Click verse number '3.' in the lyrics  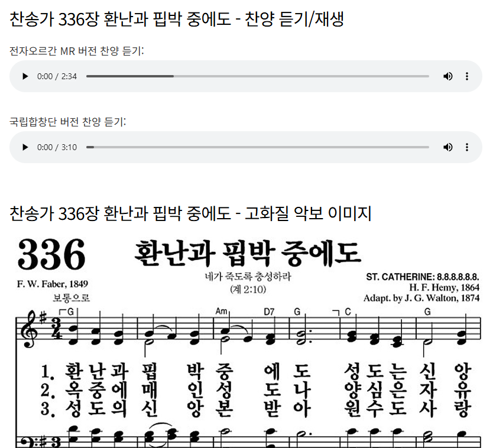pos(47,410)
